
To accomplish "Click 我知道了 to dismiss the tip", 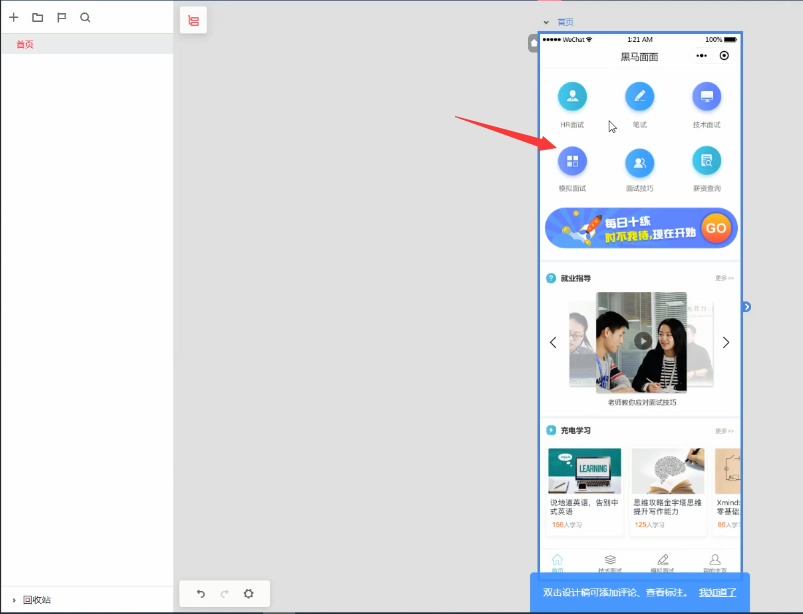I will tap(717, 592).
